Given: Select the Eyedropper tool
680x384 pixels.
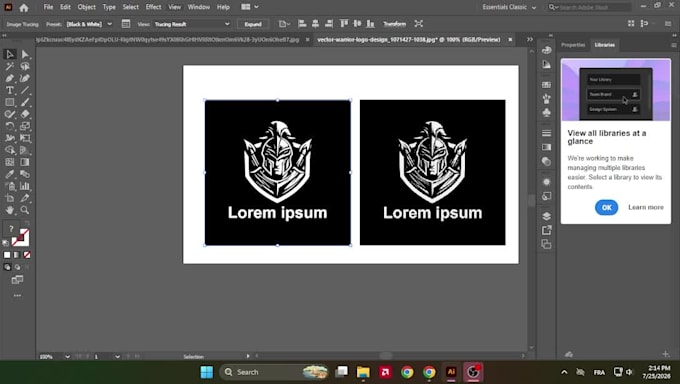Looking at the screenshot, I should pyautogui.click(x=10, y=174).
